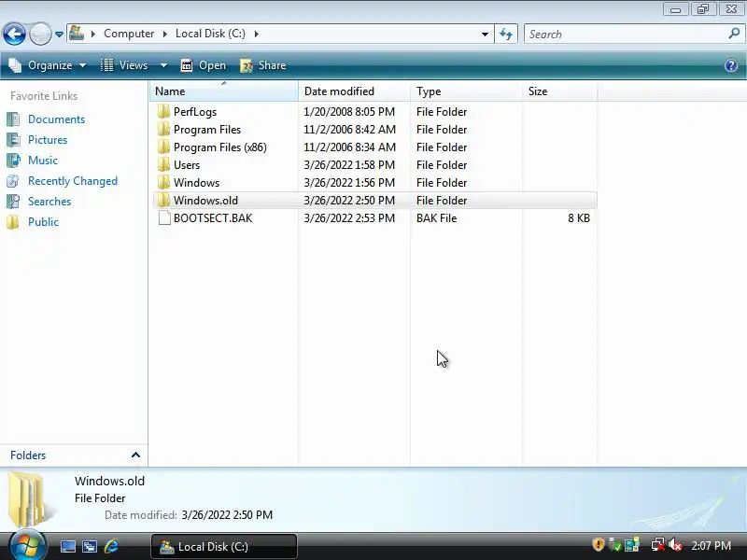Click date 1/20/2008 8:05 PM cell
This screenshot has width=747, height=560.
click(349, 112)
